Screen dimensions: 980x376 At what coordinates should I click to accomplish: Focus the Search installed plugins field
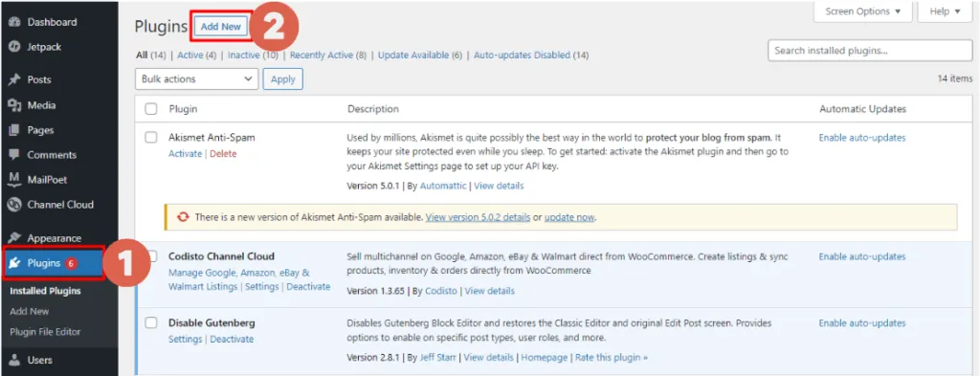coord(870,51)
